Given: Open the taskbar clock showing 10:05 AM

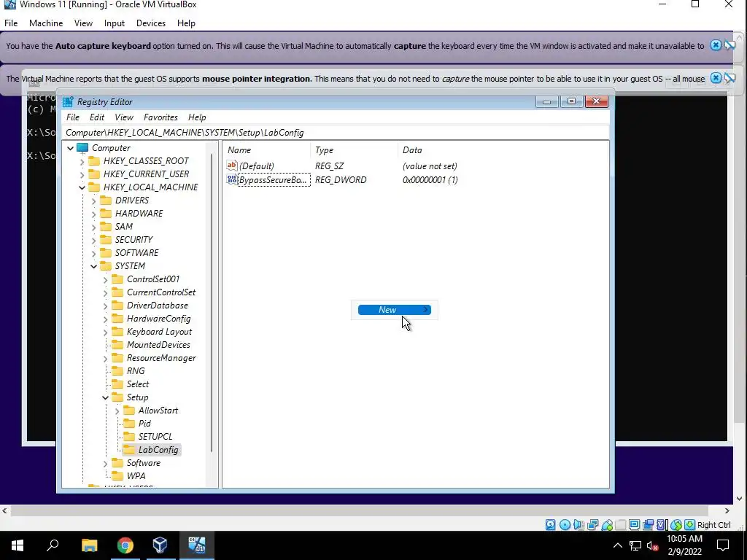Looking at the screenshot, I should click(x=684, y=545).
